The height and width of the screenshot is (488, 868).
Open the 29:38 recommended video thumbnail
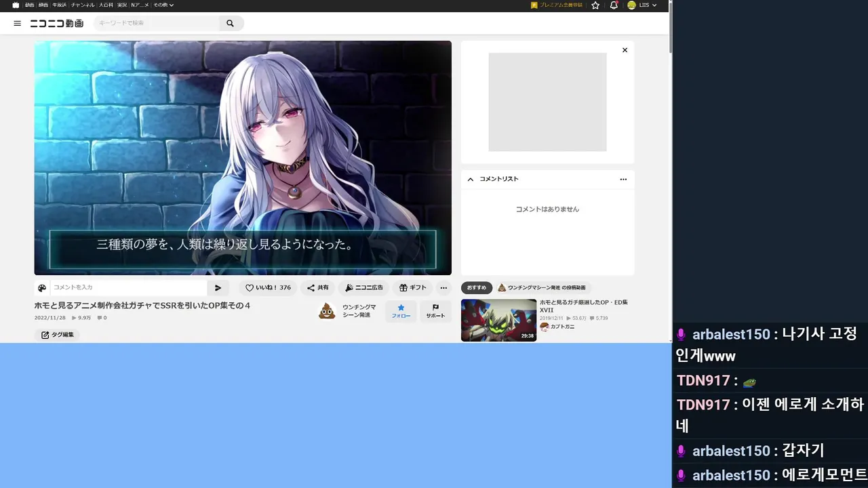pos(498,320)
